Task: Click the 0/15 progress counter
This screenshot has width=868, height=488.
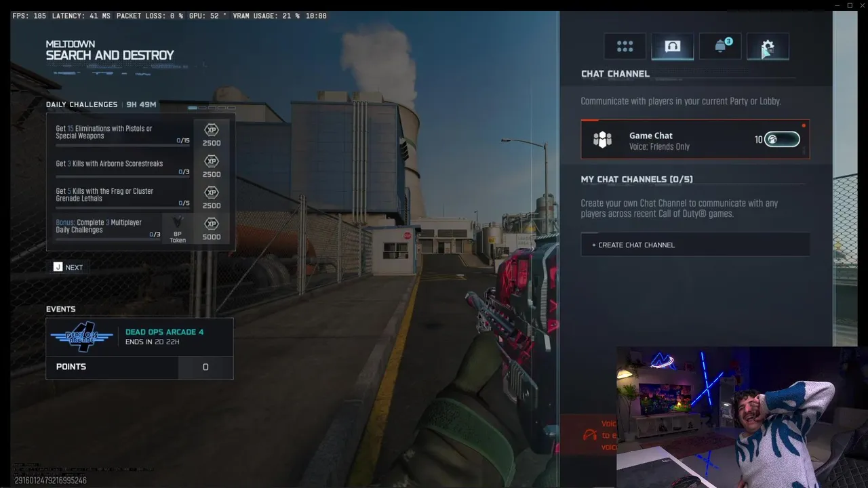Action: 183,141
